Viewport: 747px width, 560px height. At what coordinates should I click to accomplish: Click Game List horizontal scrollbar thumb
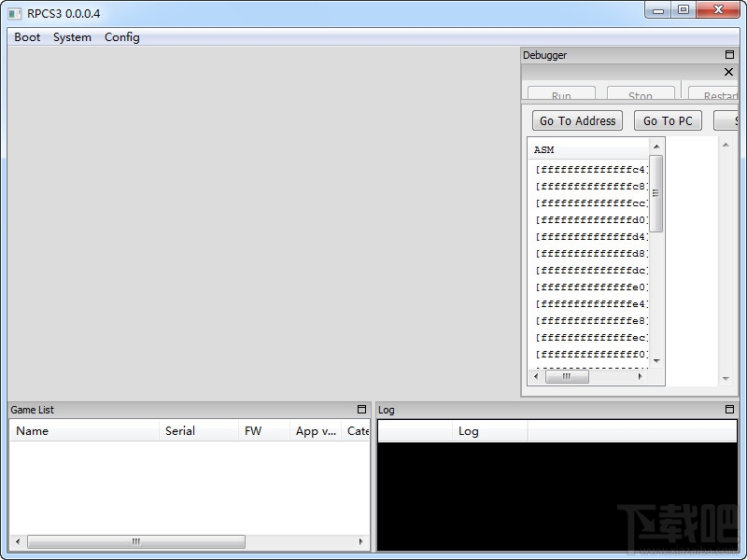136,541
